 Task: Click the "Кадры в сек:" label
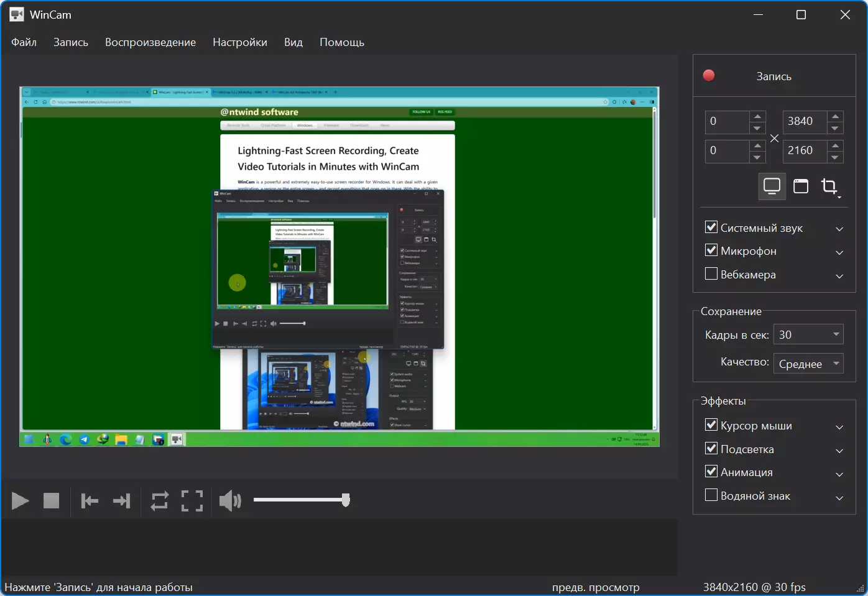[737, 335]
